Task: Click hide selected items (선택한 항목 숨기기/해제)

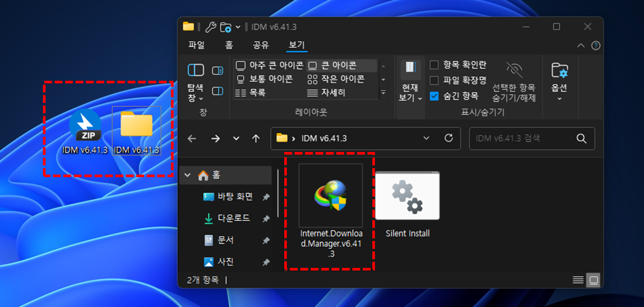Action: tap(514, 82)
